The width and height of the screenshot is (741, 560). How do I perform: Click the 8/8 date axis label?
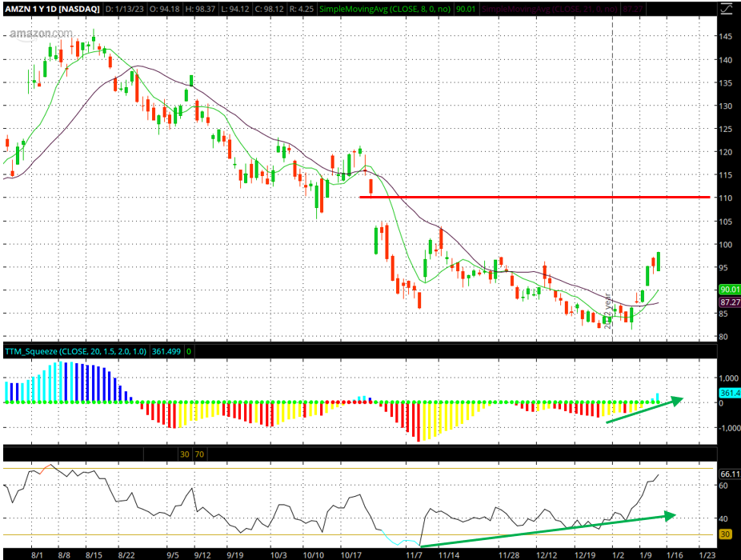64,555
